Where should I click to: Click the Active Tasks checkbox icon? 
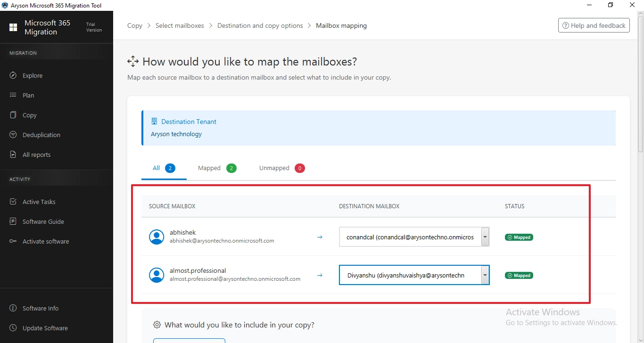[13, 202]
